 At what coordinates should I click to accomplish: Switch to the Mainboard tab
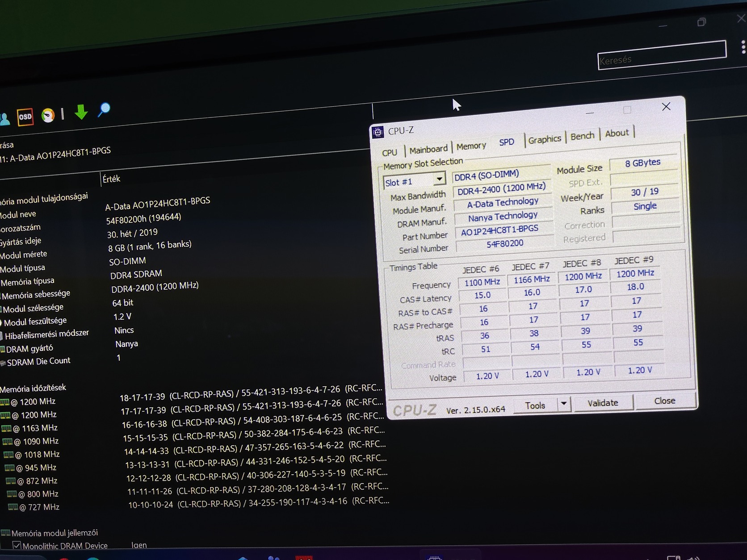[428, 149]
